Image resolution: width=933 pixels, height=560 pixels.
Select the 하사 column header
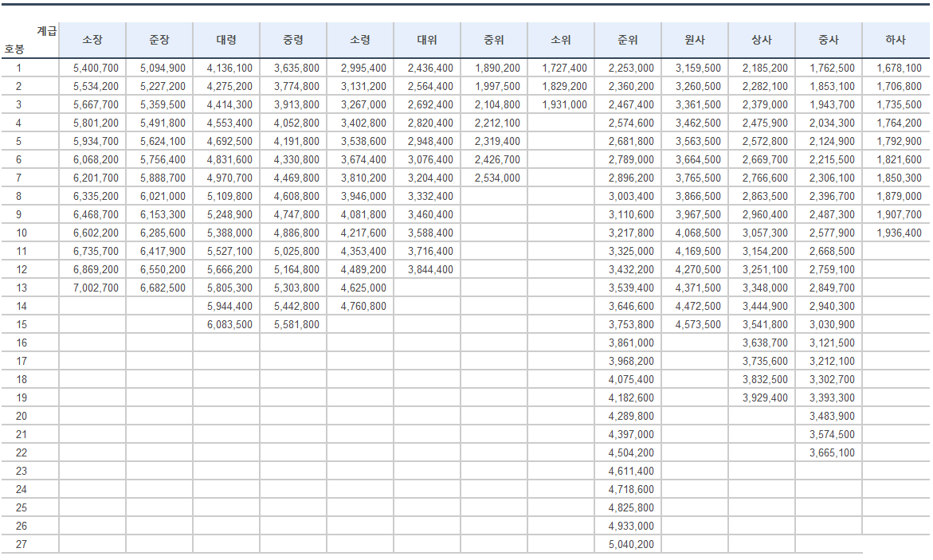[896, 40]
